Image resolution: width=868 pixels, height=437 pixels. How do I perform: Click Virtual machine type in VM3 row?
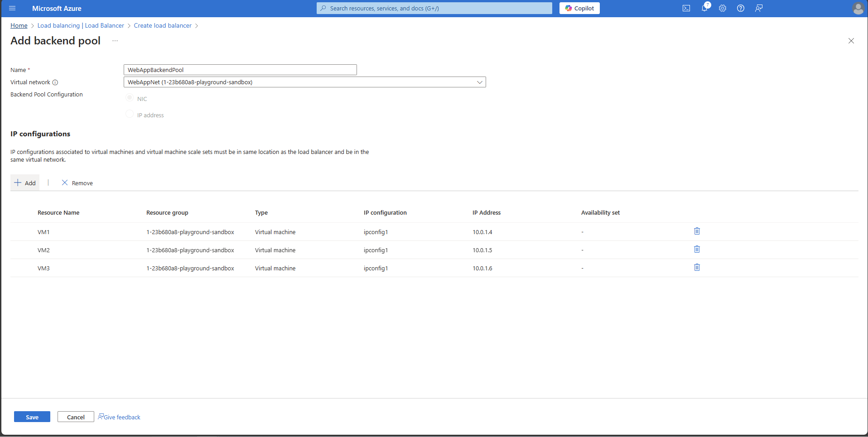click(x=275, y=269)
